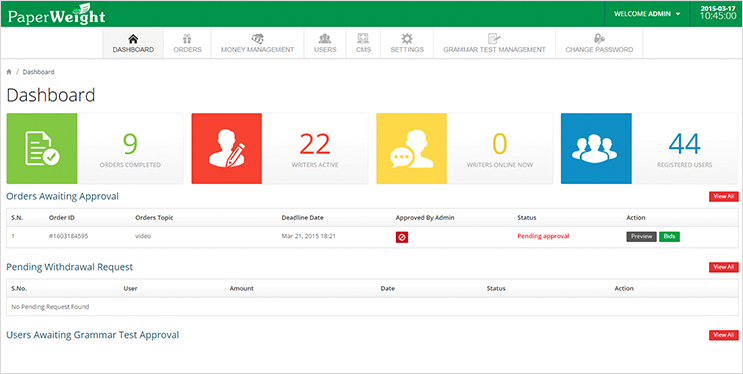Click the red Writers Active pencil icon
Image resolution: width=743 pixels, height=374 pixels.
pos(227,148)
